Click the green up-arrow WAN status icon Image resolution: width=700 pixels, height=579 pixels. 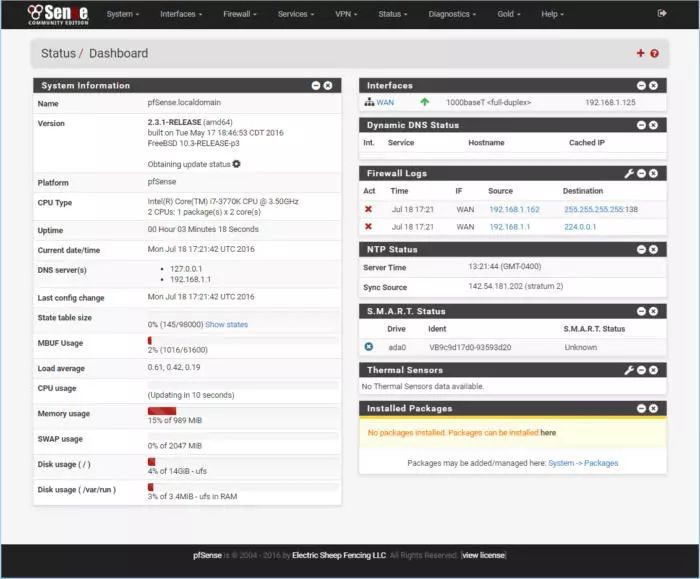coord(425,102)
